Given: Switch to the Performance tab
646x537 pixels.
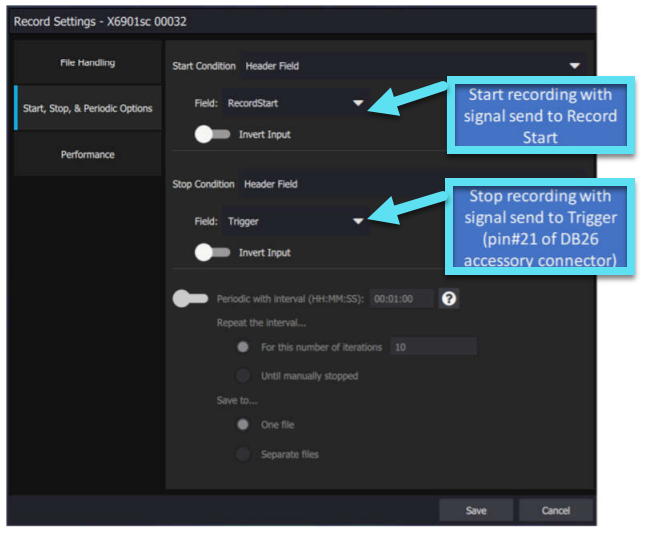Looking at the screenshot, I should [87, 154].
